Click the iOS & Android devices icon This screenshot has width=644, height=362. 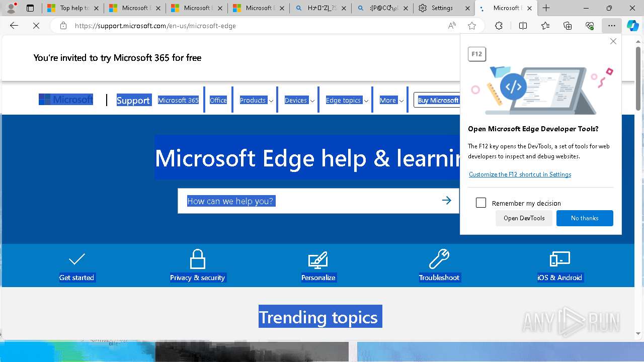559,259
